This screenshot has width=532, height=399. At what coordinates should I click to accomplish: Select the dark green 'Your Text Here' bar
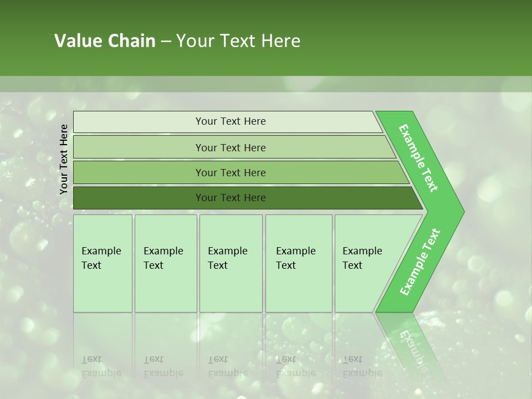click(x=248, y=198)
